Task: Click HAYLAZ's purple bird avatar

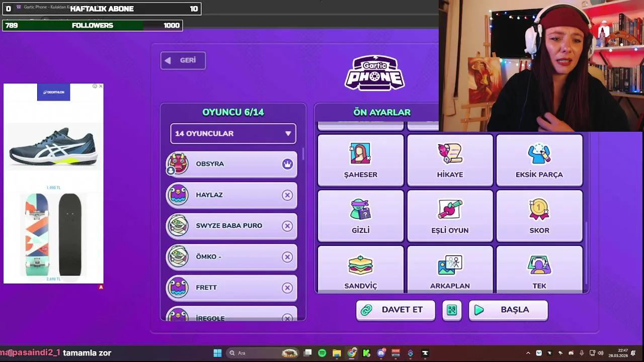Action: (178, 195)
